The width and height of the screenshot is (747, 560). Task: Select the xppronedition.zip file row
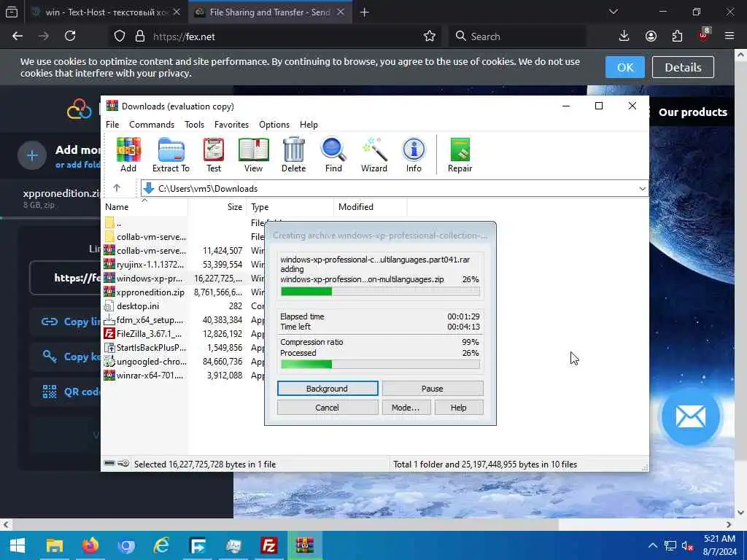183,292
